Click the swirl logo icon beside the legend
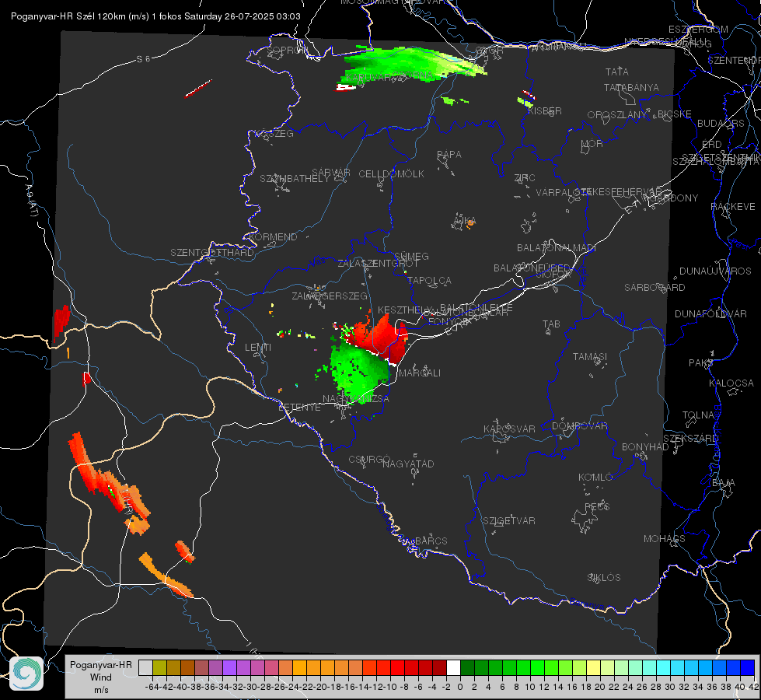The width and height of the screenshot is (761, 700). coord(26,674)
